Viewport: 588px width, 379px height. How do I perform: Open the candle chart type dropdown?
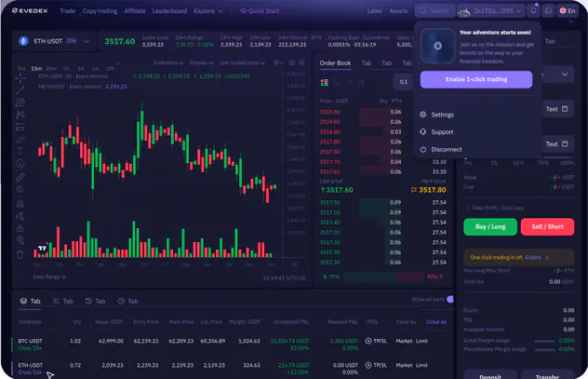(278, 62)
